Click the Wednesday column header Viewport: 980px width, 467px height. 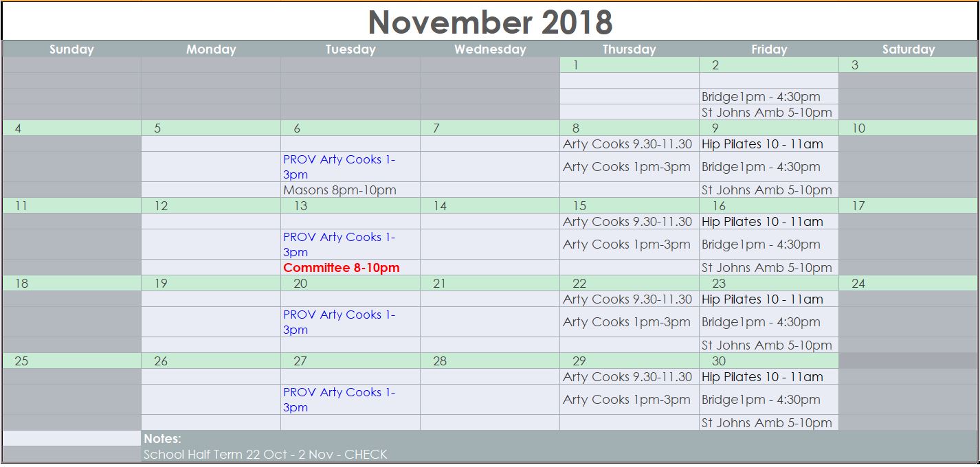click(490, 49)
